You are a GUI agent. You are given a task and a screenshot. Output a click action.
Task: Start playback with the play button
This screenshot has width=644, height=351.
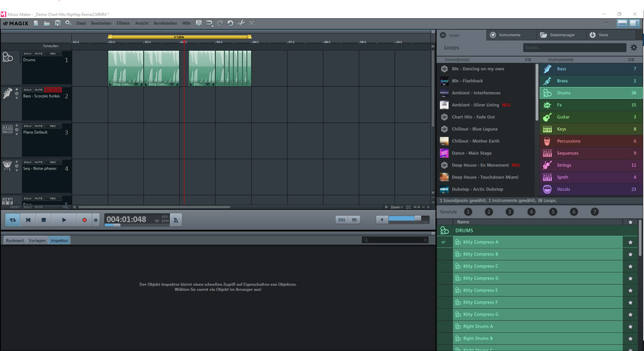point(64,220)
